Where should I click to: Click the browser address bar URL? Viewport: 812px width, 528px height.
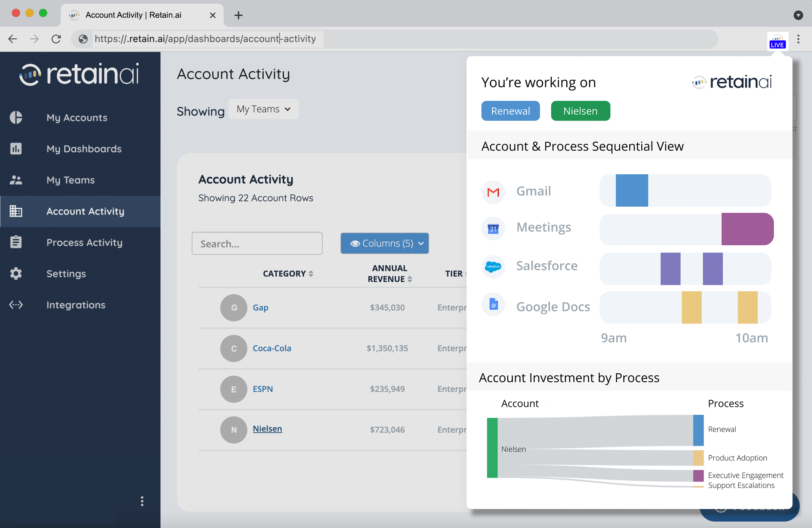tap(205, 39)
